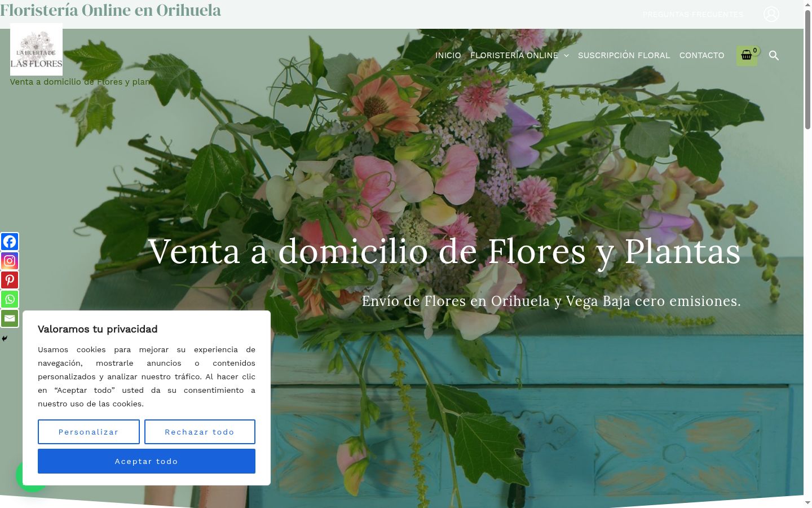The height and width of the screenshot is (508, 812).
Task: Hide the social share sidebar
Action: pos(5,339)
